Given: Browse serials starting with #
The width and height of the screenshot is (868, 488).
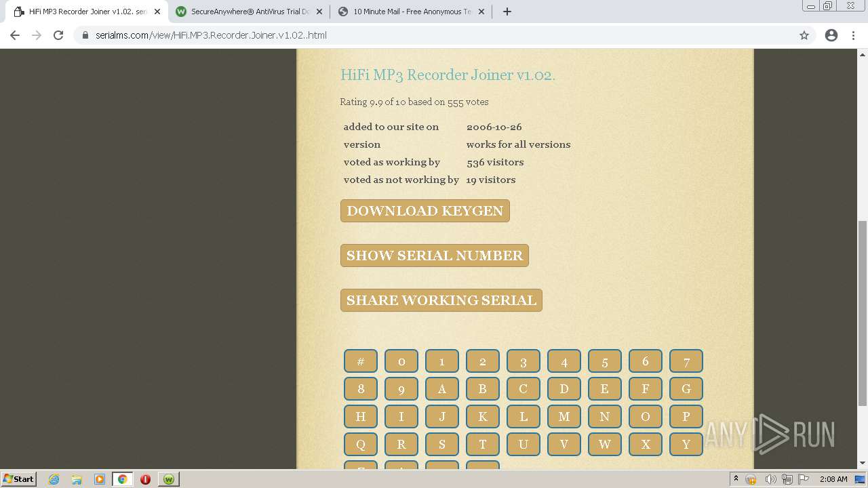Looking at the screenshot, I should 361,361.
